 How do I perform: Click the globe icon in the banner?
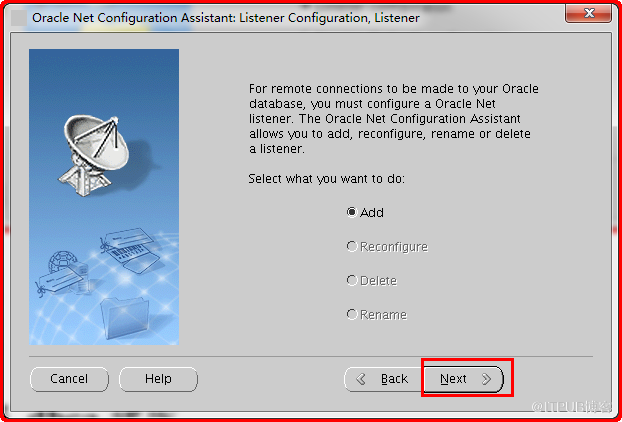coord(63,262)
